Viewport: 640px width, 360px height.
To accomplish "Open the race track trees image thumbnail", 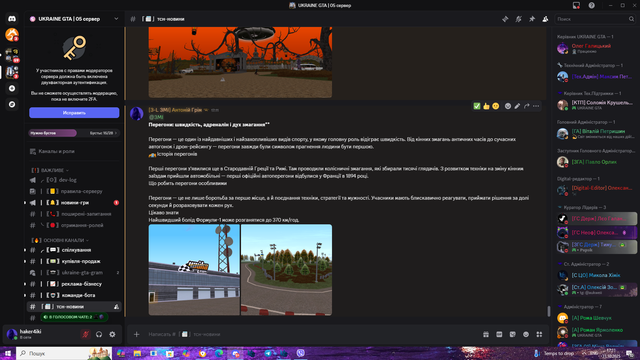I will point(287,270).
